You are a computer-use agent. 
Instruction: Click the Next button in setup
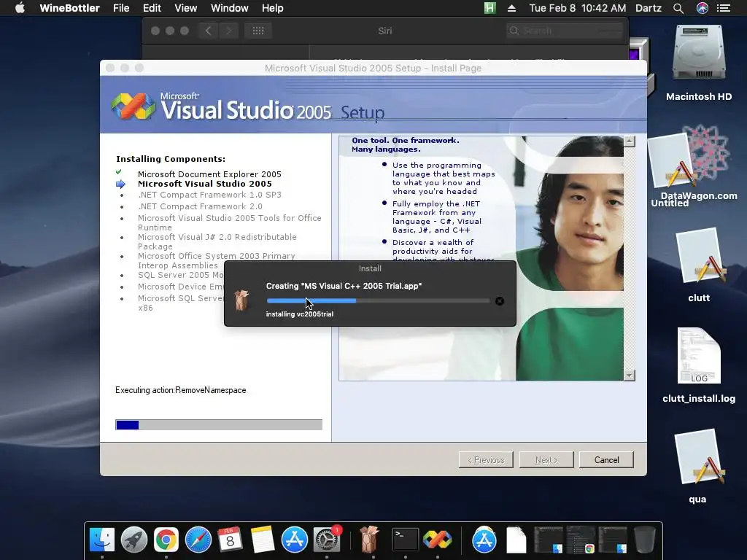pyautogui.click(x=546, y=460)
